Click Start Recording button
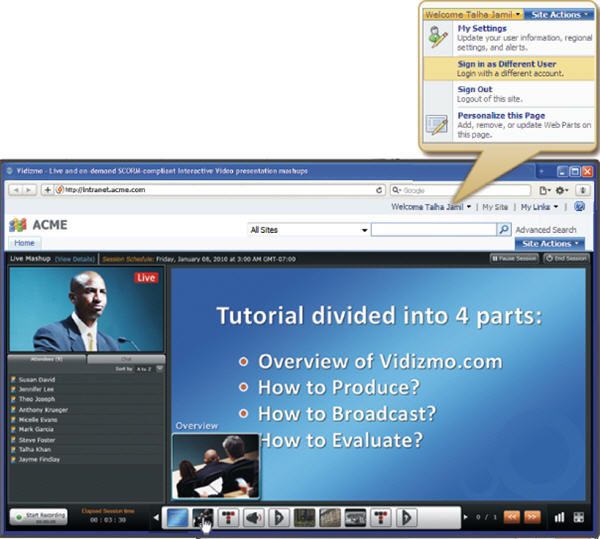 click(38, 517)
